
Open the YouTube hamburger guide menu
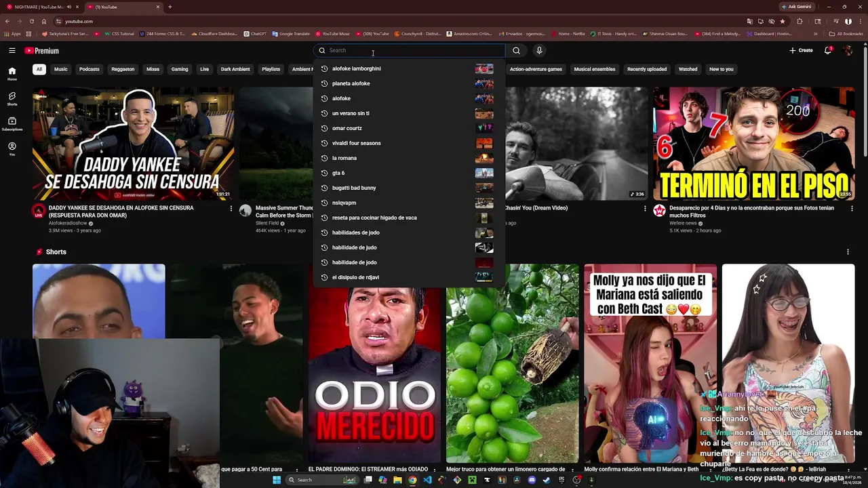12,51
